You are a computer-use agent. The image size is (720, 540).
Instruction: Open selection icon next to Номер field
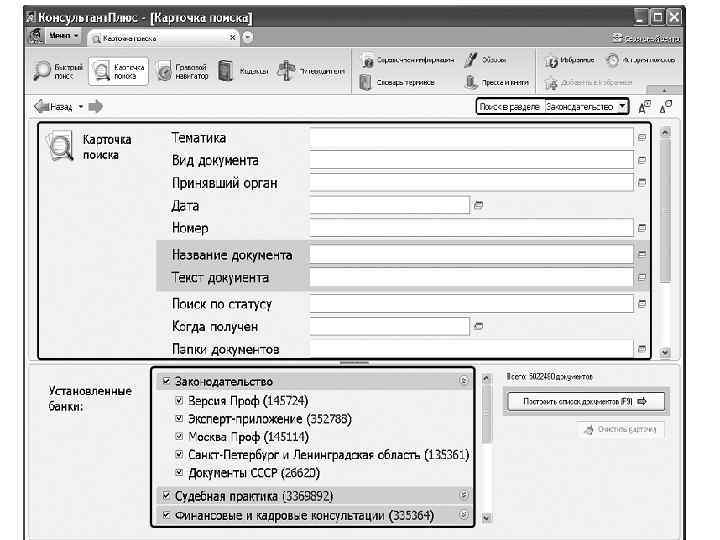coord(642,228)
